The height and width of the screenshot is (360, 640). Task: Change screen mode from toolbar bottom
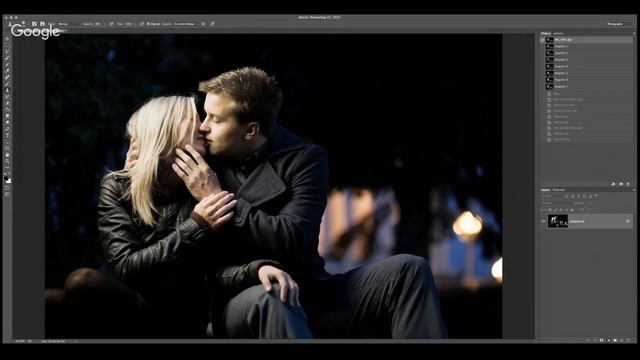pos(7,194)
